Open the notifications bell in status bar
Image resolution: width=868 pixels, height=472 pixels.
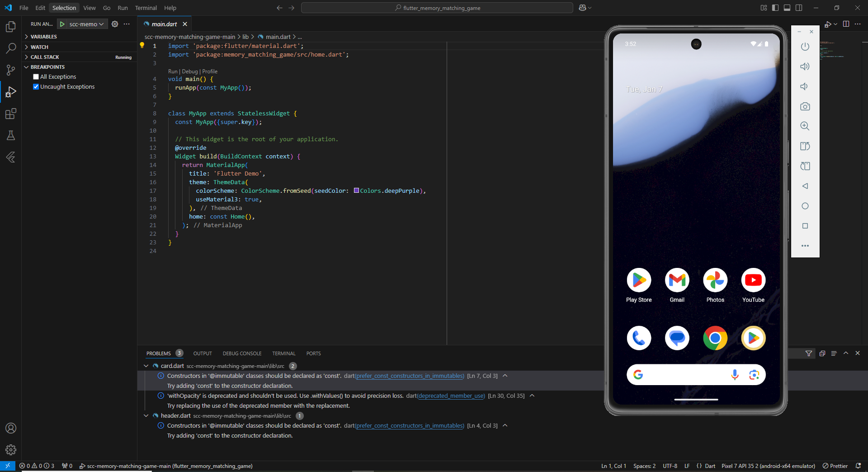(x=859, y=466)
